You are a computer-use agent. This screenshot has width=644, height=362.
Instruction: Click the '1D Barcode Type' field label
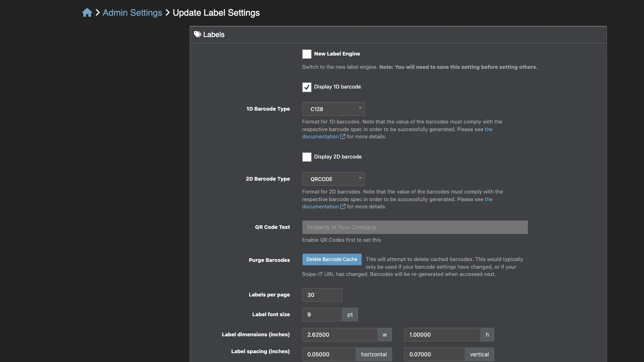[x=268, y=109]
